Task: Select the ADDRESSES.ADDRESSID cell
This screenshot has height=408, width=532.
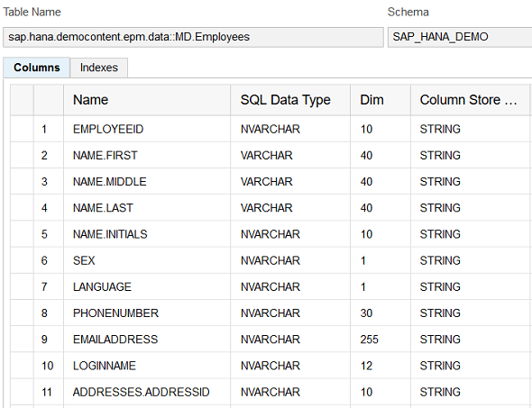Action: pyautogui.click(x=147, y=392)
